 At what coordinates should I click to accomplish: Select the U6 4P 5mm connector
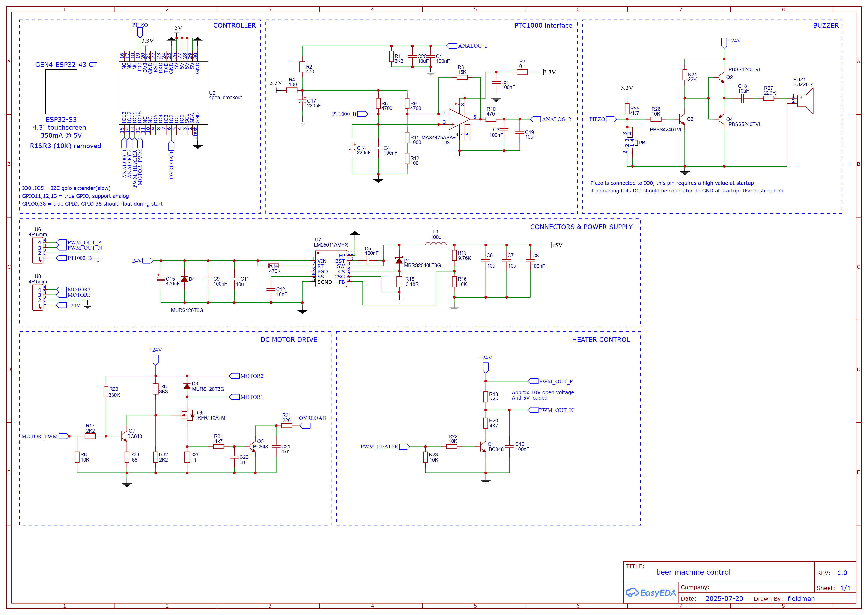tap(38, 250)
